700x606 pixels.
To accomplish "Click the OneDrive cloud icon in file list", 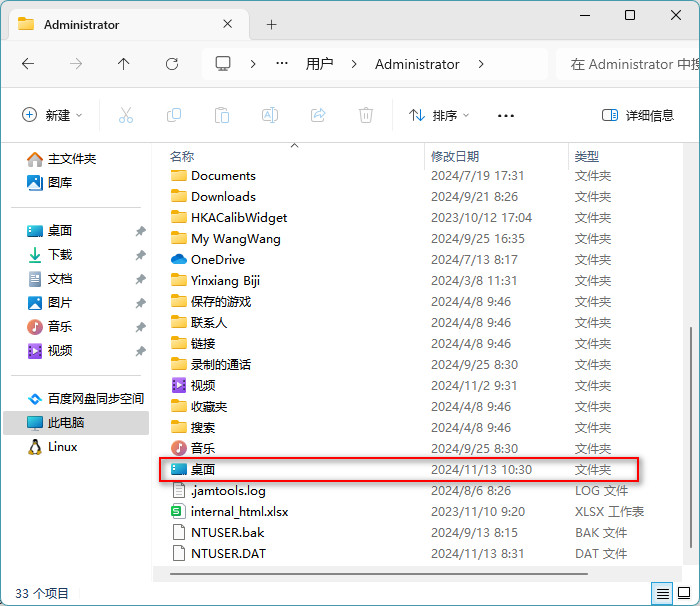I will pyautogui.click(x=179, y=259).
